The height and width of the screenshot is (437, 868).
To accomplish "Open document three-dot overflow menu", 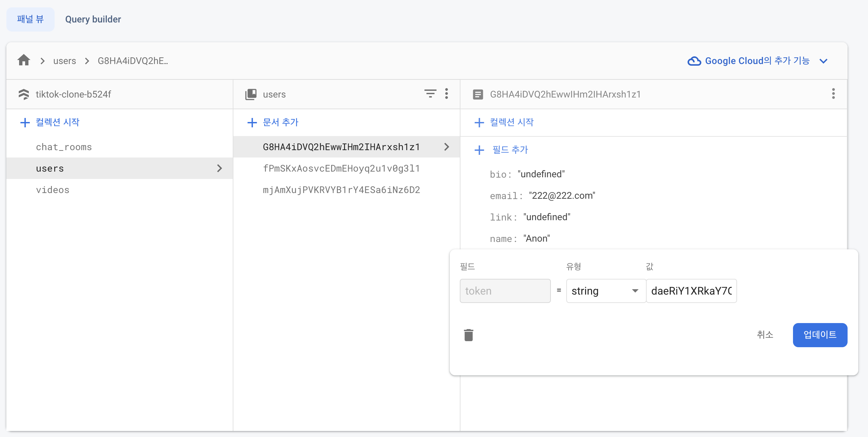I will click(x=833, y=93).
